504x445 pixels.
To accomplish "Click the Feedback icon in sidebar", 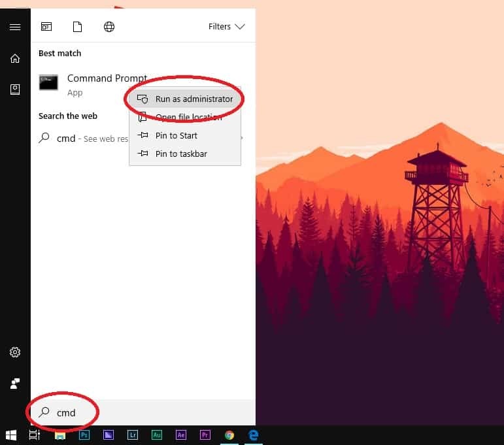I will [15, 384].
